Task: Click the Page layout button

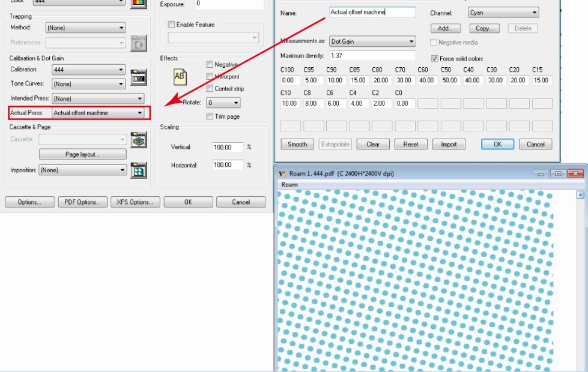Action: (82, 154)
